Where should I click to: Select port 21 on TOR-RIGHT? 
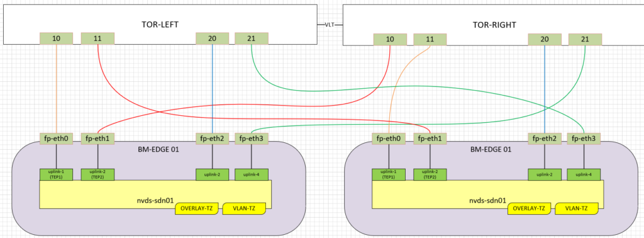coord(586,40)
